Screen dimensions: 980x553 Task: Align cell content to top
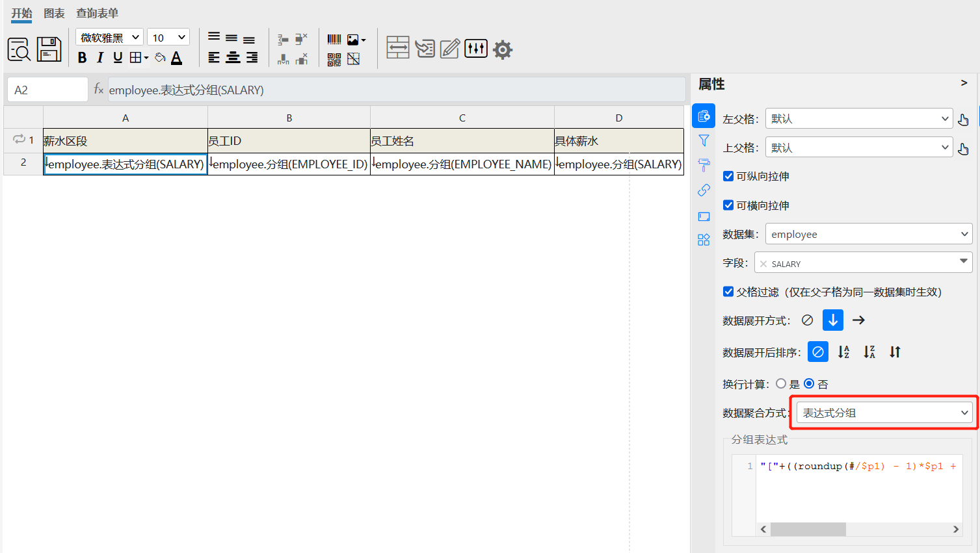point(214,38)
